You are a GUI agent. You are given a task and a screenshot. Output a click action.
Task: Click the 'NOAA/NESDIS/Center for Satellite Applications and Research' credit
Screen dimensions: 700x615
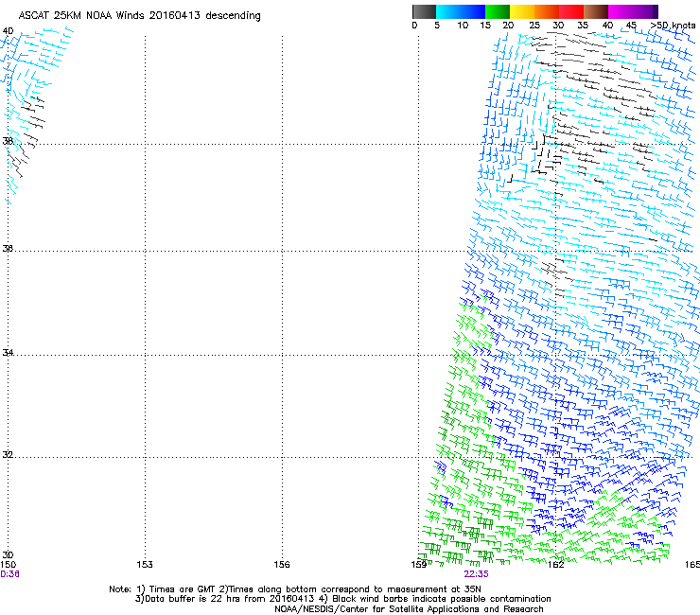pyautogui.click(x=409, y=609)
